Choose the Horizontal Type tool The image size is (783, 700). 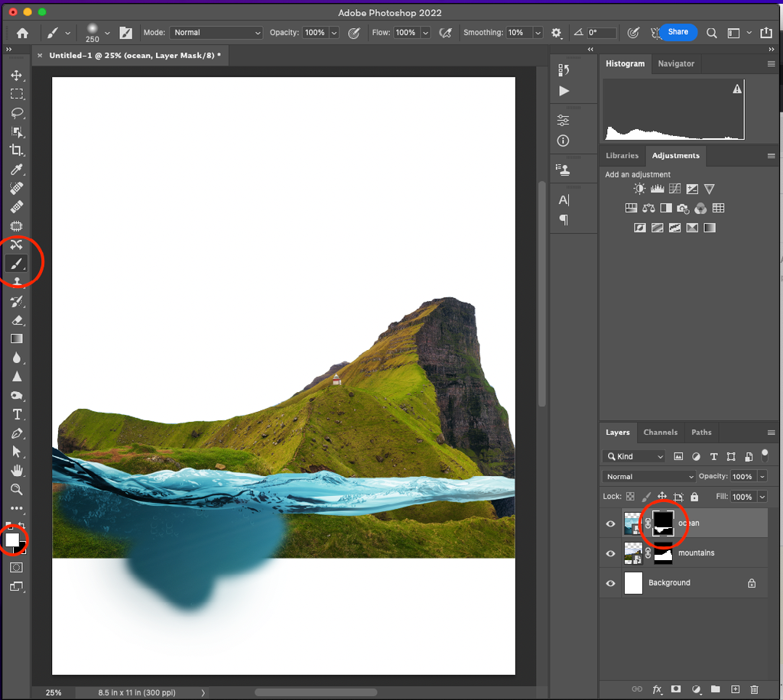(x=16, y=414)
